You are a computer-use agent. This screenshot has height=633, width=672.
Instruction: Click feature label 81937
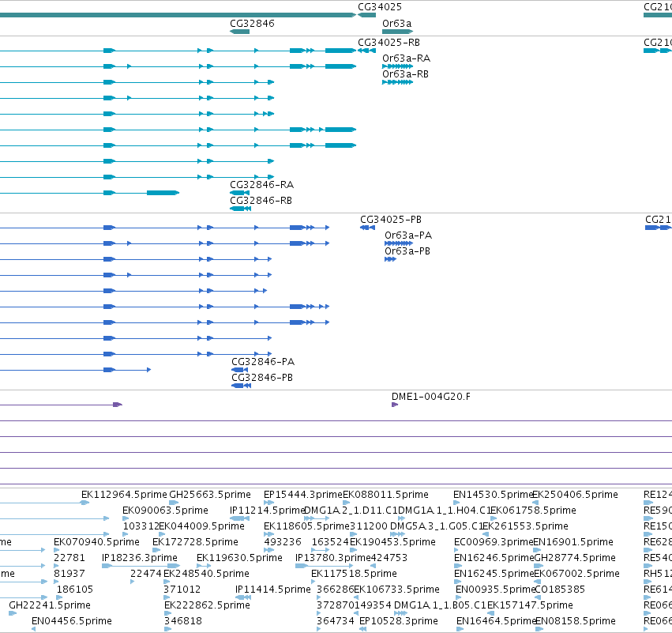tap(69, 574)
